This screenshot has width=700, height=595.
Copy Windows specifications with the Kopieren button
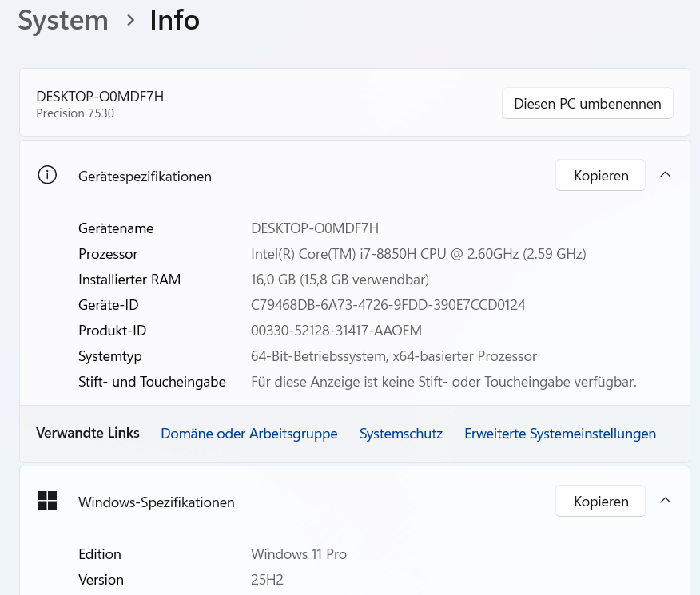[x=600, y=501]
